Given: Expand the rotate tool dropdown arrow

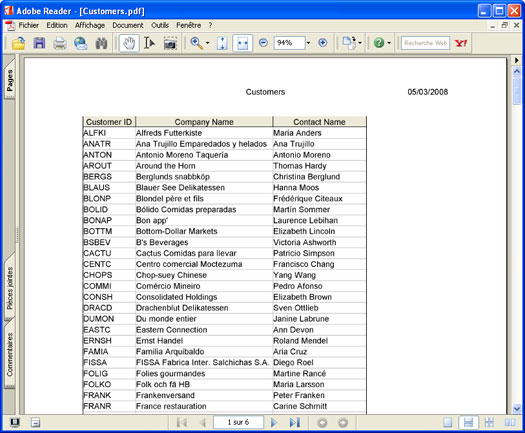Looking at the screenshot, I should (x=360, y=43).
